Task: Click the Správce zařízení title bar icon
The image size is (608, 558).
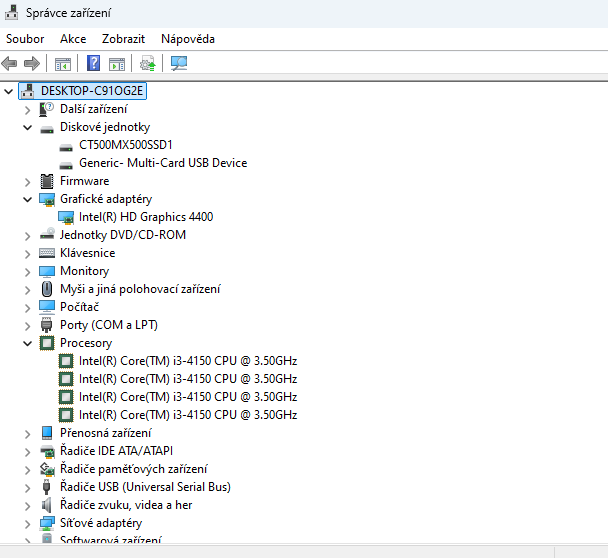Action: click(11, 12)
